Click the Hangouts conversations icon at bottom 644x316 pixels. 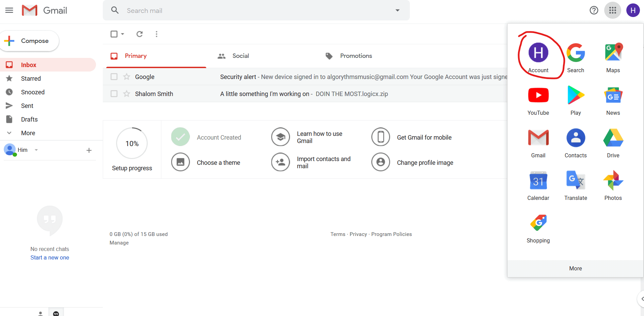click(x=56, y=313)
